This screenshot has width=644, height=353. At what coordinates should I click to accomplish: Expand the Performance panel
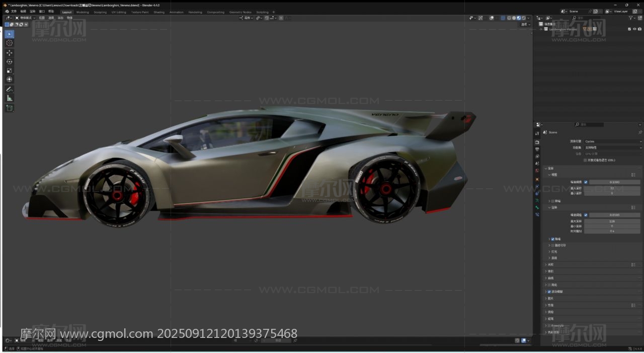tap(545, 305)
